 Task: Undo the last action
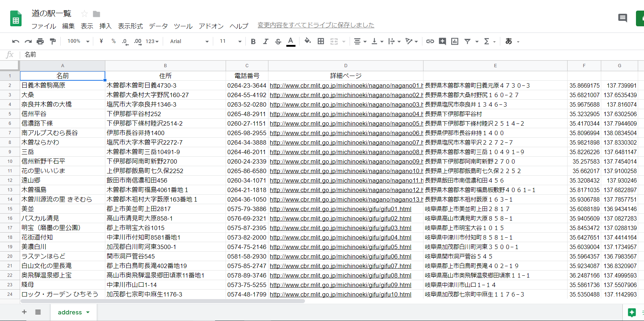click(15, 41)
